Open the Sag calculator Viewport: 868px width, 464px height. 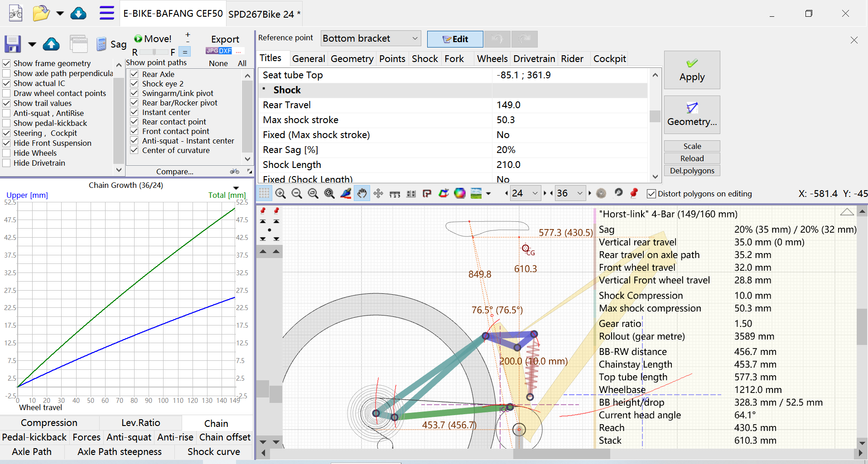tap(112, 44)
